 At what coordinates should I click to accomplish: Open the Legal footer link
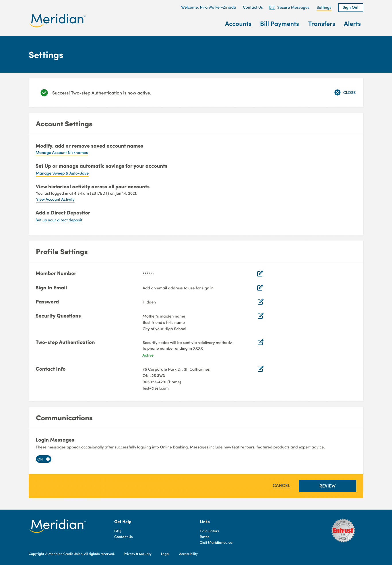click(165, 554)
